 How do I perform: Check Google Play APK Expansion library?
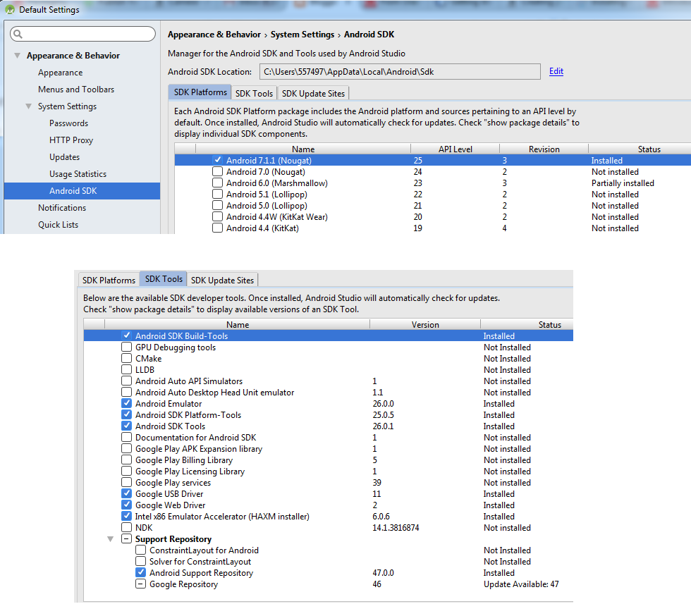[126, 448]
